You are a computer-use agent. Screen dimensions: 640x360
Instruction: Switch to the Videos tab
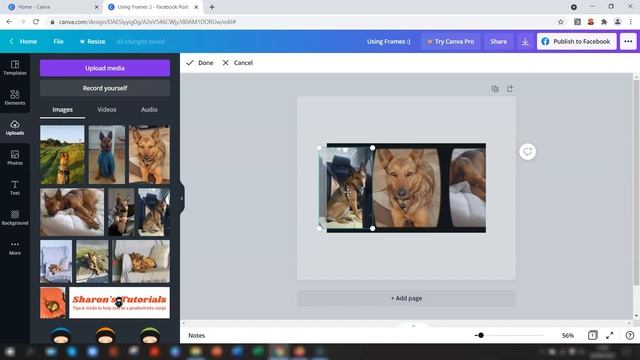coord(107,109)
